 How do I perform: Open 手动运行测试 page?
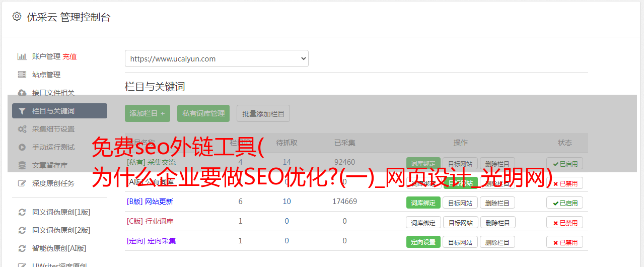pos(53,147)
